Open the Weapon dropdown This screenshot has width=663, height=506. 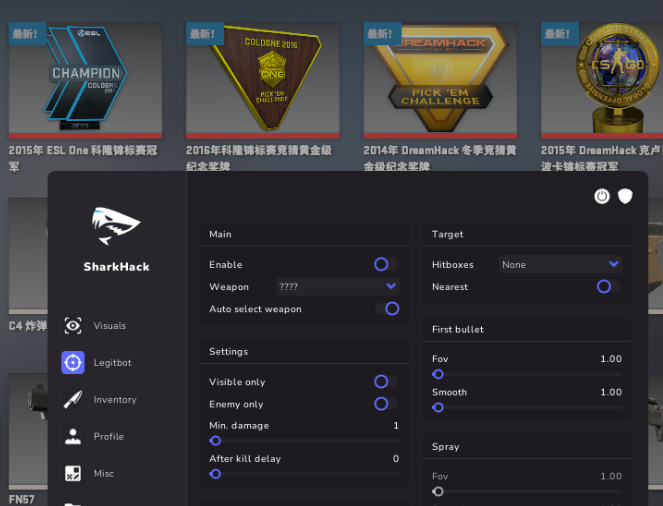click(x=337, y=287)
